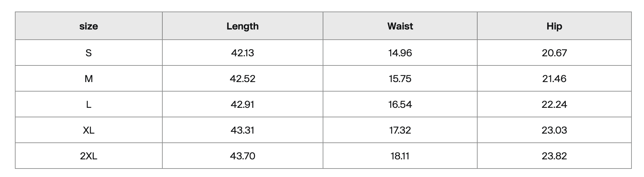Select length value 42.13
Screen dimensions: 644x177
click(243, 53)
